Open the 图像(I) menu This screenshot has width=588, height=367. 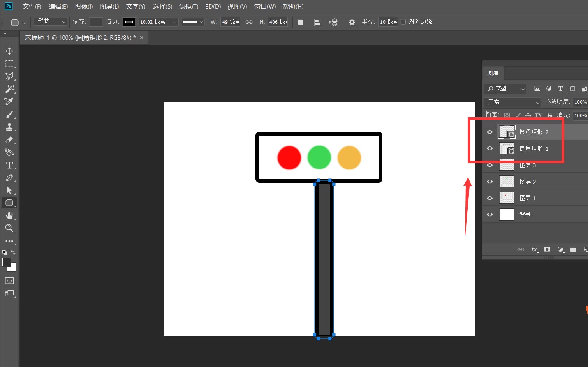coord(84,7)
